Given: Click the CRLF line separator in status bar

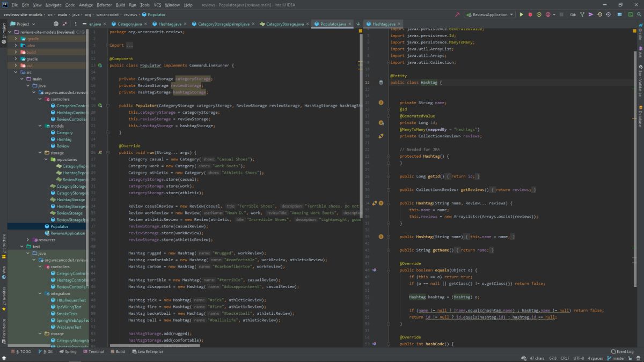Looking at the screenshot, I should point(564,358).
